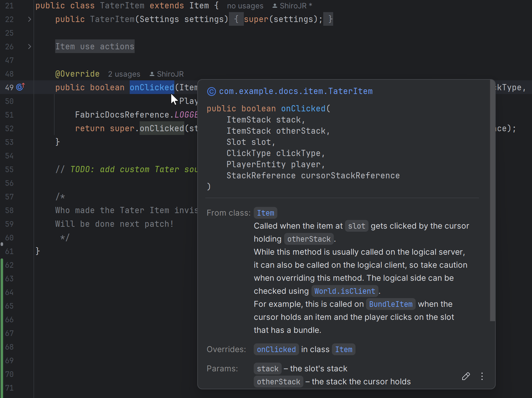
Task: Click the author icon beside ShiroJR on line 48
Action: pyautogui.click(x=152, y=74)
